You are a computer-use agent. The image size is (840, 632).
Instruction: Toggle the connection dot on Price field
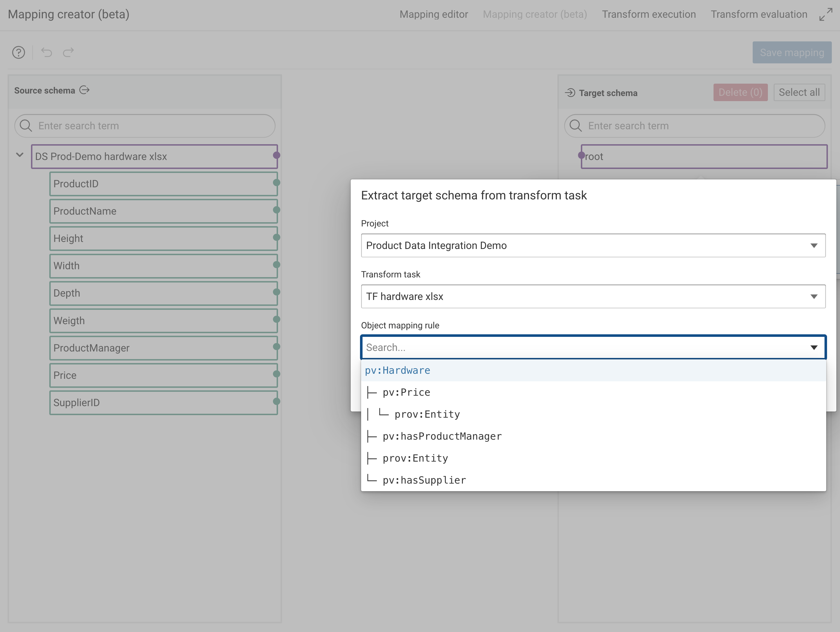(x=276, y=375)
